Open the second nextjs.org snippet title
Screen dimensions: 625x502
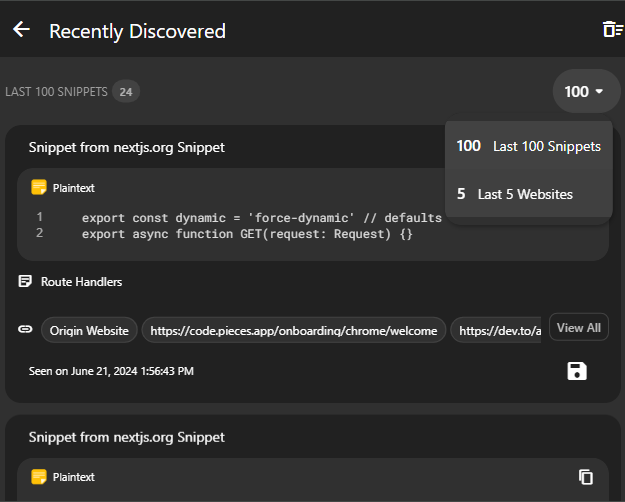(126, 437)
